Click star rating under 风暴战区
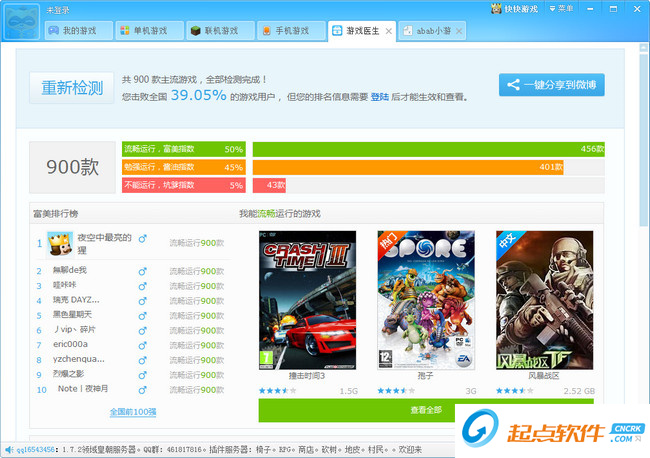Screen dimensions: 650x458 coord(514,390)
